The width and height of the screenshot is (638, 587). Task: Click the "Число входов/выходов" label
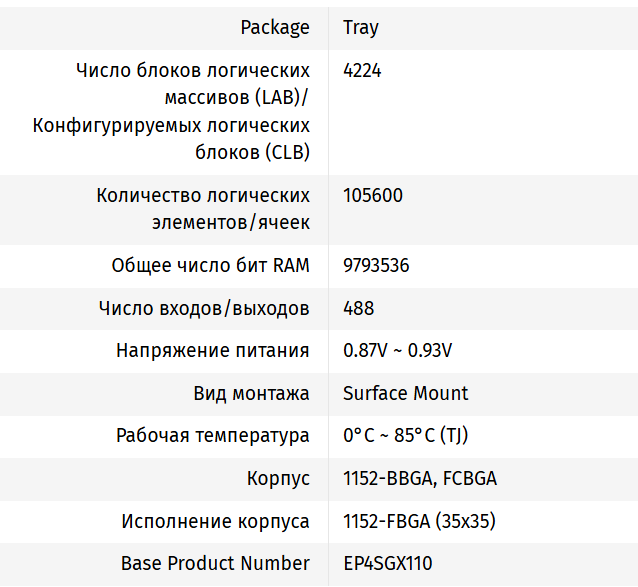coord(204,309)
